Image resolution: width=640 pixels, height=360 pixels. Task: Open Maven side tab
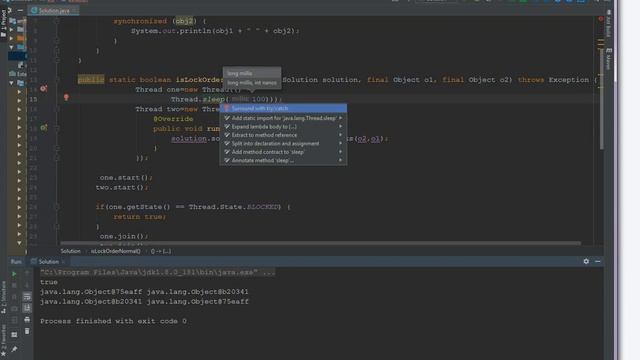(x=608, y=59)
